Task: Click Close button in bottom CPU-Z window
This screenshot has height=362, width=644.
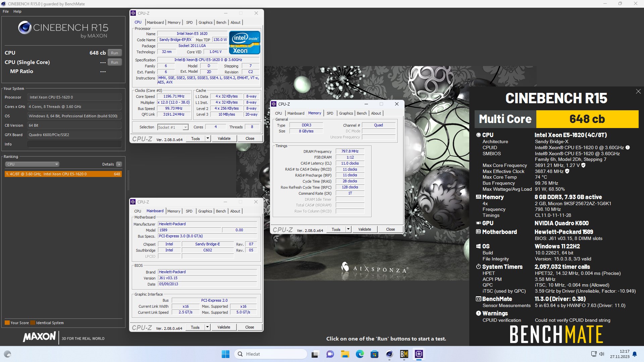Action: pos(250,327)
